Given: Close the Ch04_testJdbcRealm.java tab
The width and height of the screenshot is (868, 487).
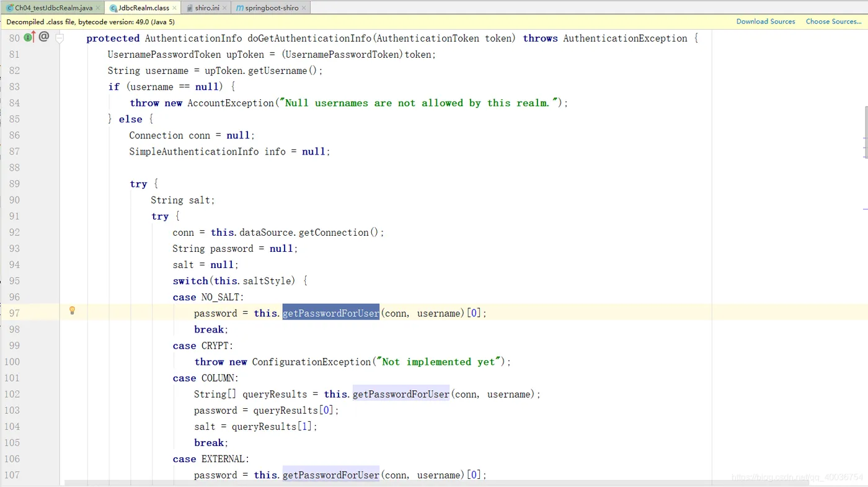Looking at the screenshot, I should (98, 8).
